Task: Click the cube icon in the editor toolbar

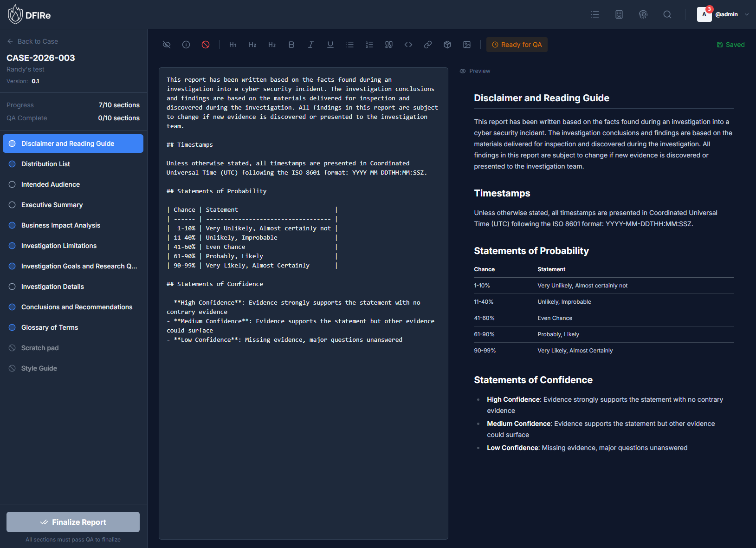Action: pyautogui.click(x=447, y=45)
